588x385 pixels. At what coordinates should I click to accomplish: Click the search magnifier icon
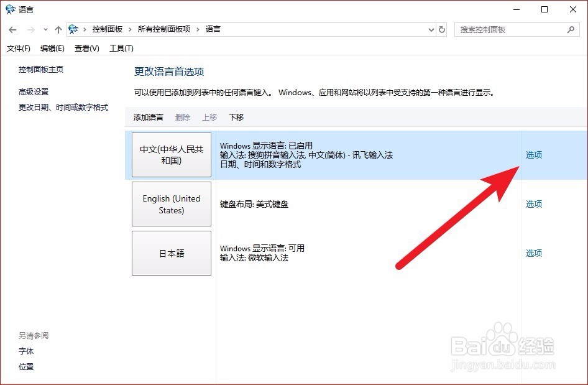571,29
